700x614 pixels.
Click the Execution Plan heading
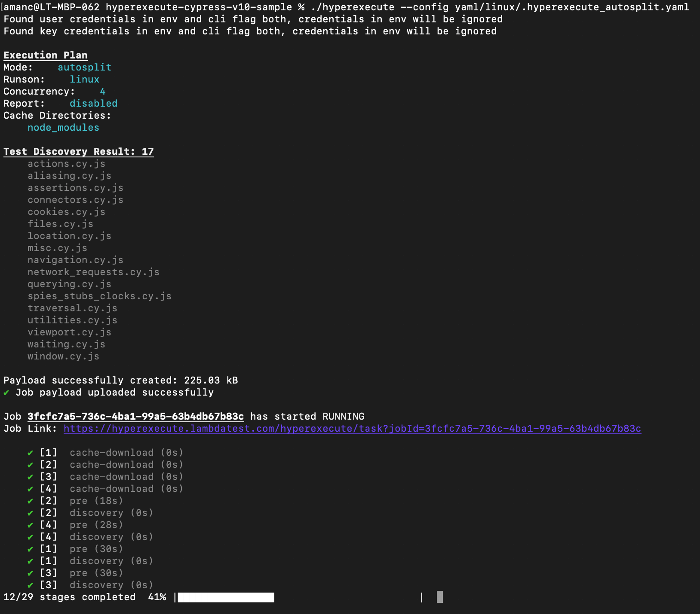coord(46,55)
